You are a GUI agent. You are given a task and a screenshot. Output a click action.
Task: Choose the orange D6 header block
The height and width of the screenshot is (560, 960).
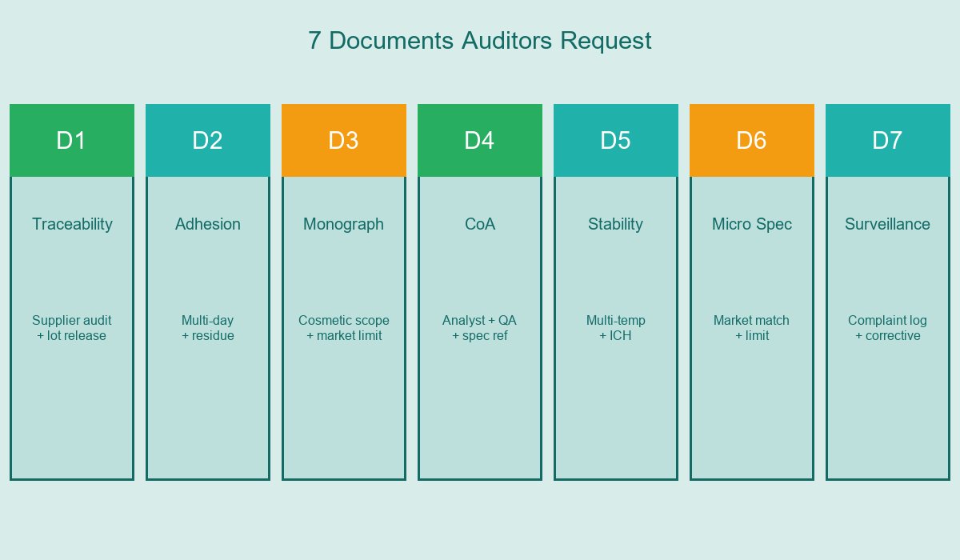752,140
